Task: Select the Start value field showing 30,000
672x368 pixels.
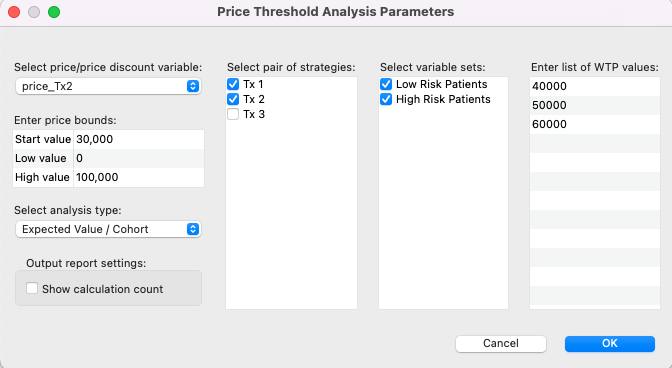Action: coord(139,139)
